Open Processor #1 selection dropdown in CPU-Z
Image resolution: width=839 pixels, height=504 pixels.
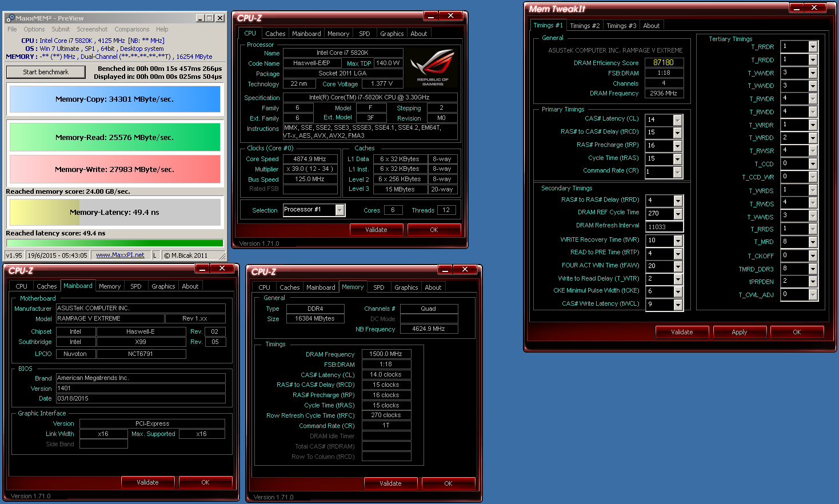pyautogui.click(x=340, y=210)
